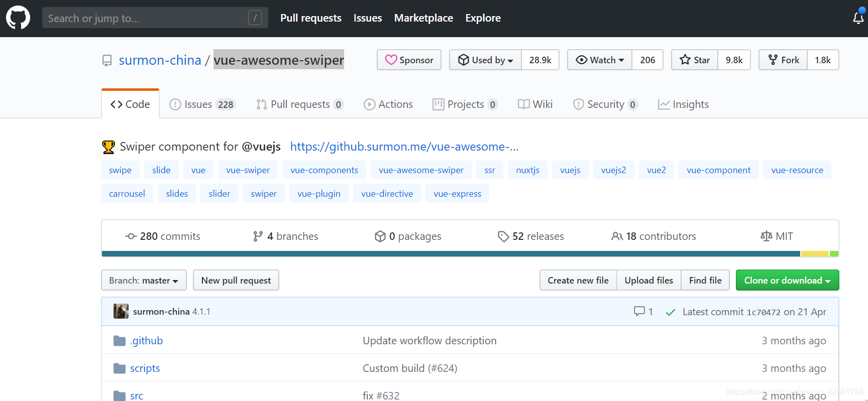This screenshot has height=401, width=868.
Task: Click Create new file
Action: [x=578, y=280]
